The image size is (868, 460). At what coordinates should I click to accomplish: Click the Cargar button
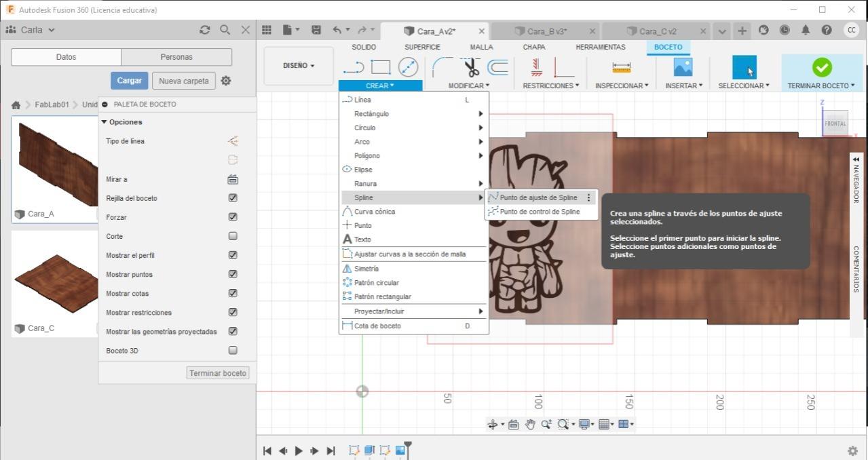point(129,81)
